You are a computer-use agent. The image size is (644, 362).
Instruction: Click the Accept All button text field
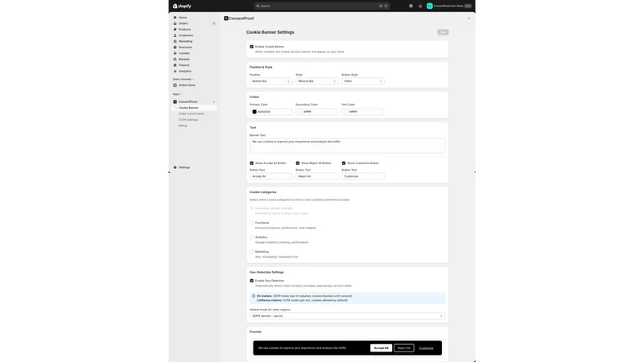point(271,176)
